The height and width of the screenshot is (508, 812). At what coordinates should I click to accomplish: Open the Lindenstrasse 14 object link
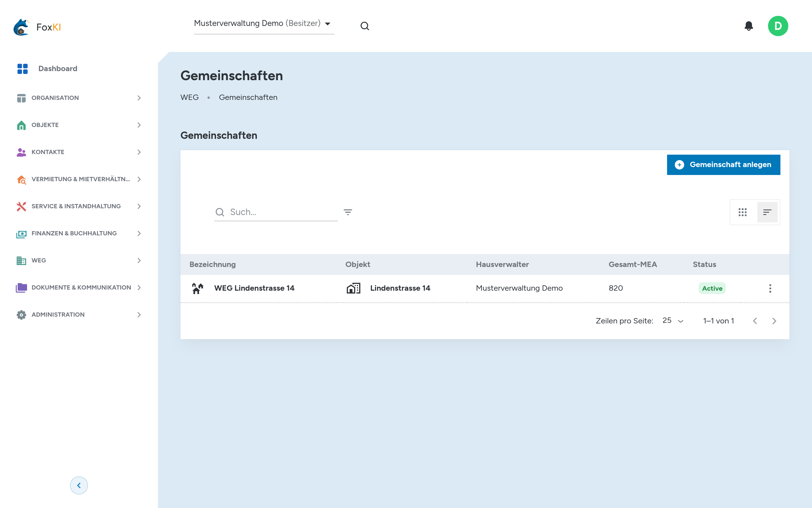400,288
